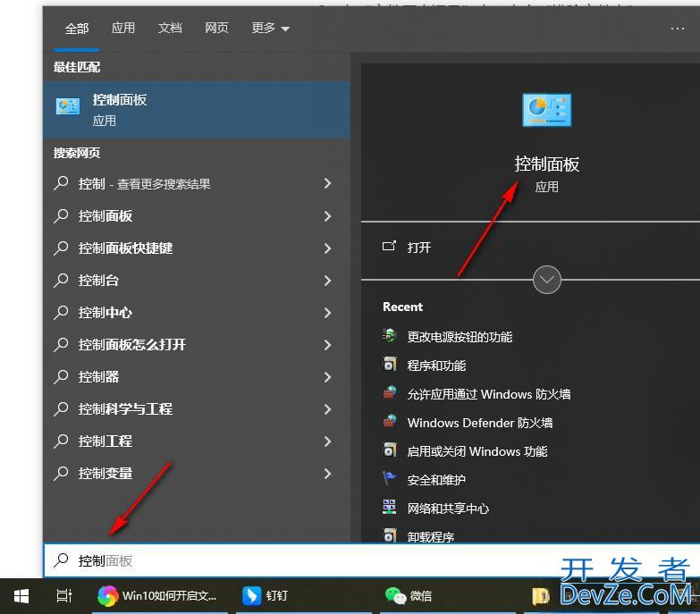This screenshot has height=614, width=700.
Task: Open 网络和共享中心 recent item
Action: 448,509
